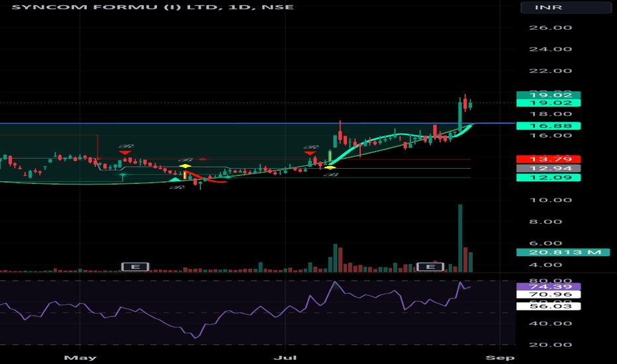Select the short red curved line near the June lows
617x364 pixels.
pyautogui.click(x=205, y=177)
